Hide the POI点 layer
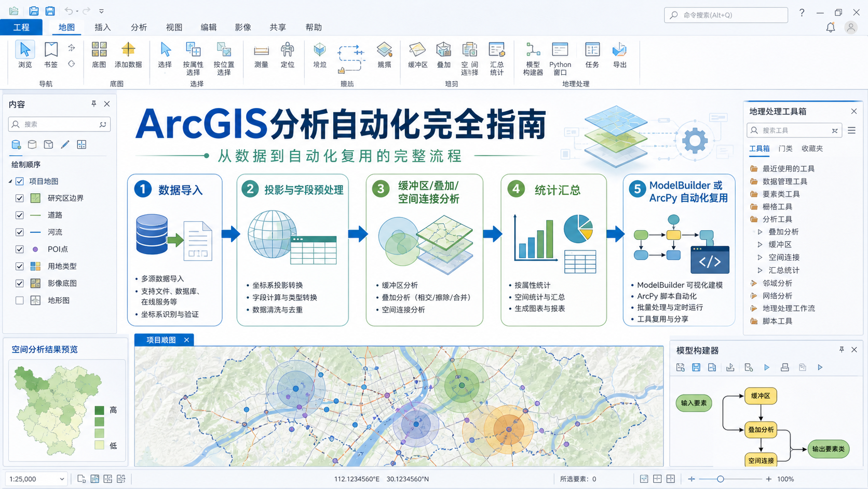The width and height of the screenshot is (868, 489). 20,249
